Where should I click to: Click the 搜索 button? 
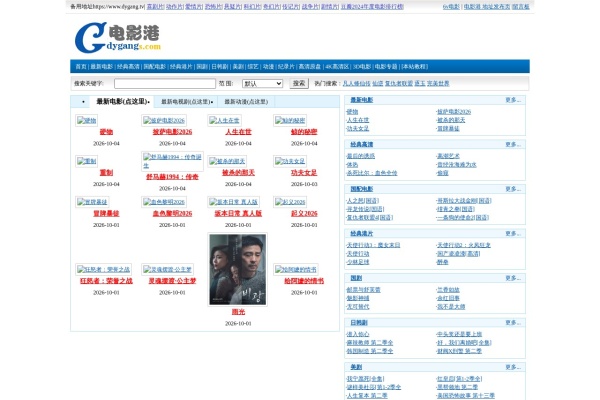[299, 83]
